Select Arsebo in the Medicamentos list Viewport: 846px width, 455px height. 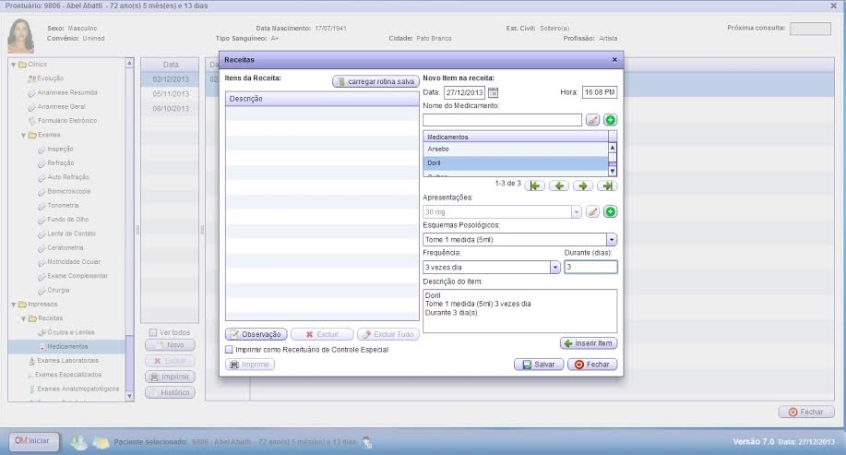pos(515,149)
